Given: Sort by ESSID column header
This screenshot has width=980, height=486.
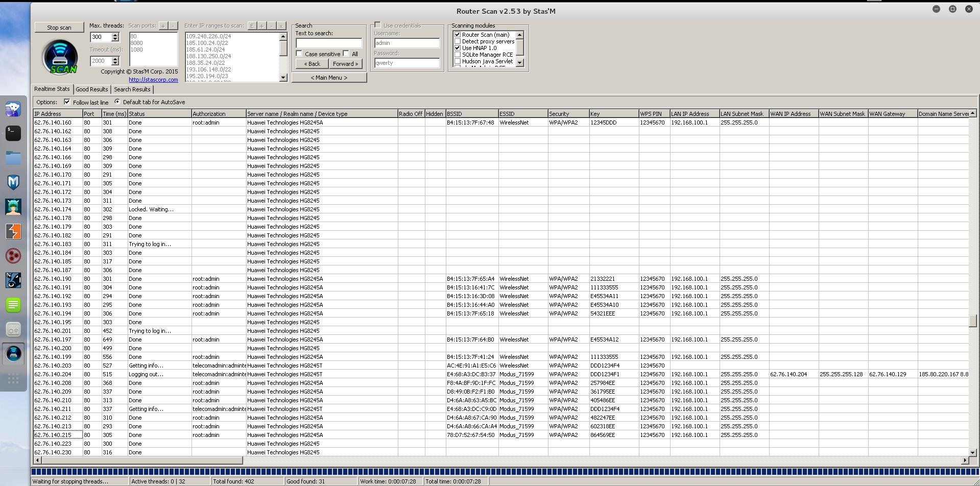Looking at the screenshot, I should 523,114.
